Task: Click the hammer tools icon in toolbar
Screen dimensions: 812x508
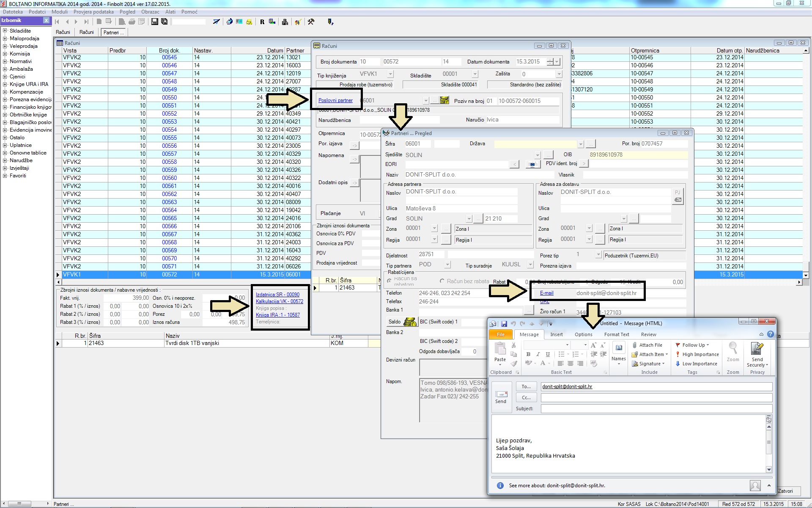Action: pos(311,22)
